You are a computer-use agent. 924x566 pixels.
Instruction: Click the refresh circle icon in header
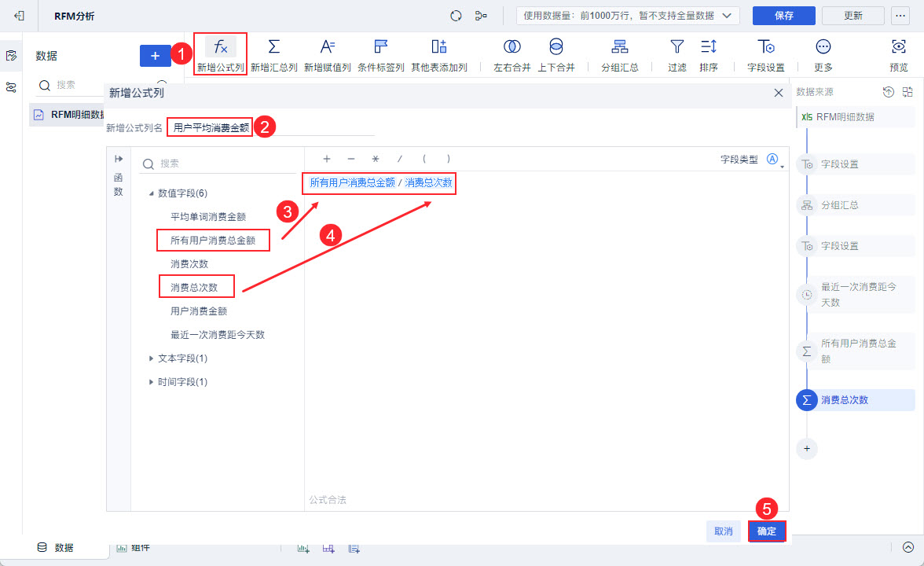456,16
